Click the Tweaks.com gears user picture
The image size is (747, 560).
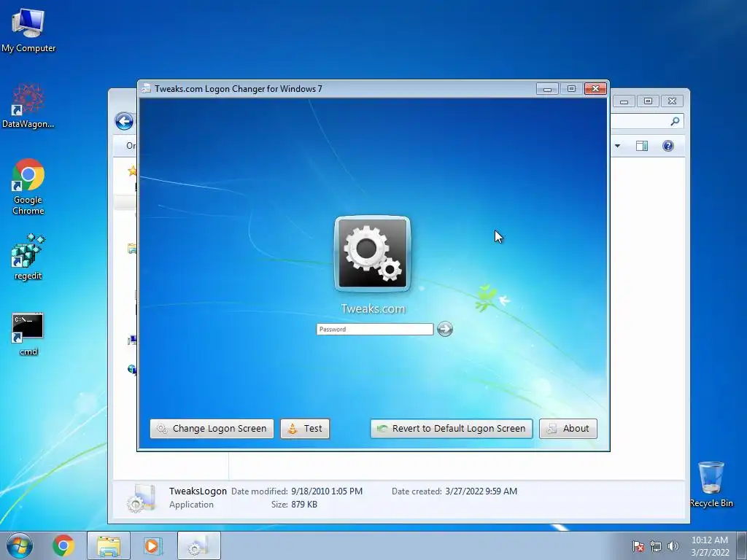(x=373, y=254)
